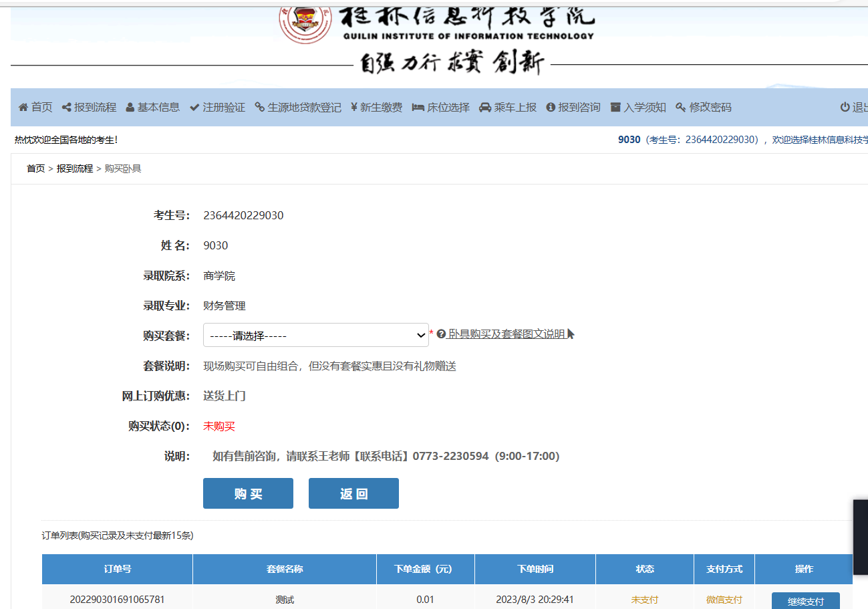868x609 pixels.
Task: Open the 卧具购买及套餐图文说明 link
Action: point(507,334)
